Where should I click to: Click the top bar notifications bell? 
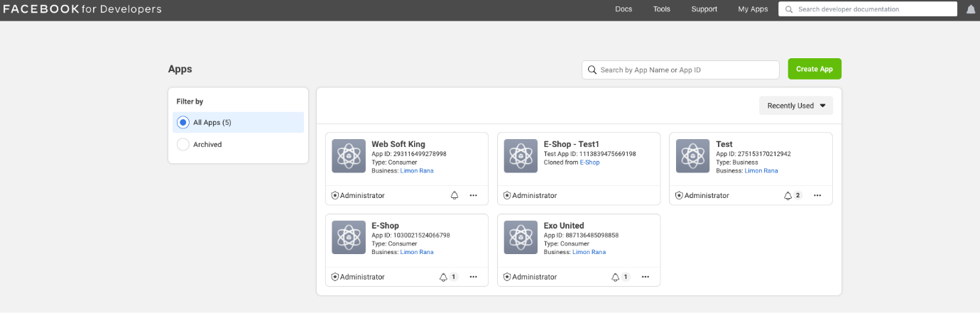coord(971,9)
